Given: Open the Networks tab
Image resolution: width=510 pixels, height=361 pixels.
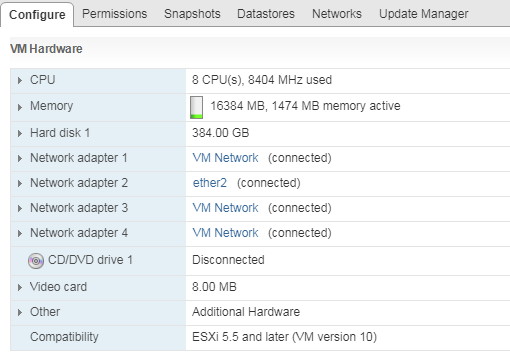Looking at the screenshot, I should click(337, 14).
